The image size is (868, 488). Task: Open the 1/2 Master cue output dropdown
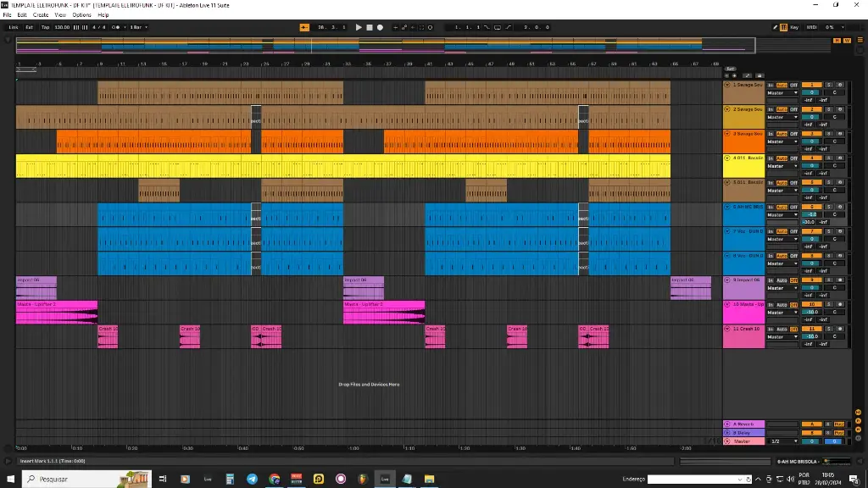click(x=782, y=441)
